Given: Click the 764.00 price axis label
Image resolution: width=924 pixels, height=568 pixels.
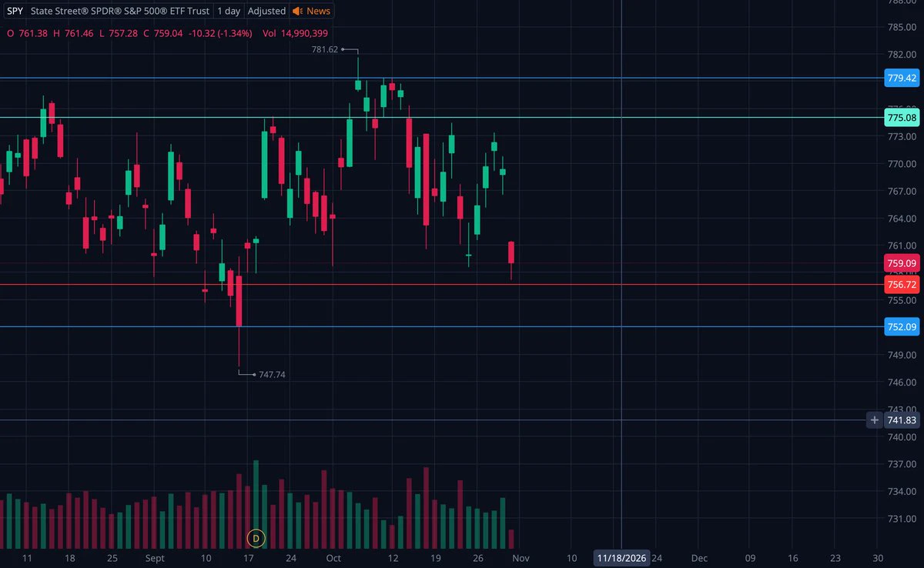Looking at the screenshot, I should [901, 219].
